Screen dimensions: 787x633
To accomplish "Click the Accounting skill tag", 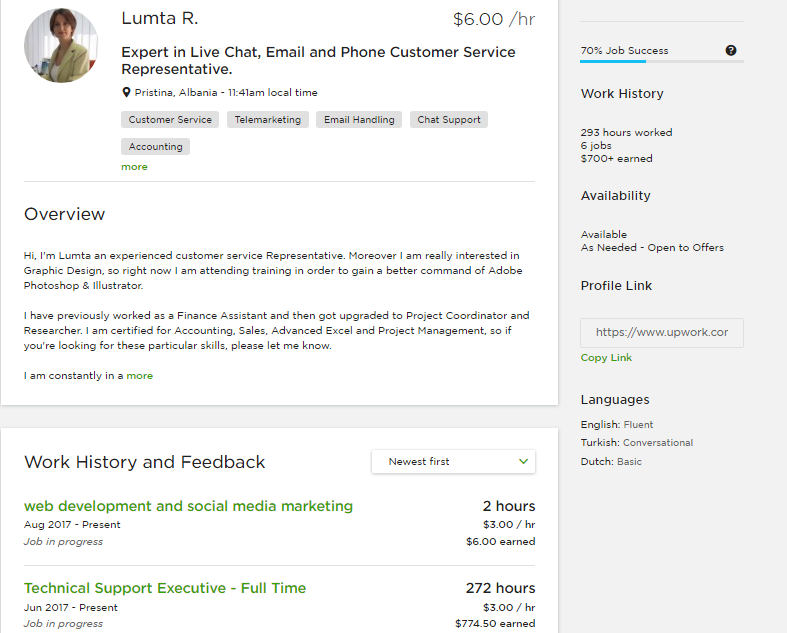I will (155, 147).
